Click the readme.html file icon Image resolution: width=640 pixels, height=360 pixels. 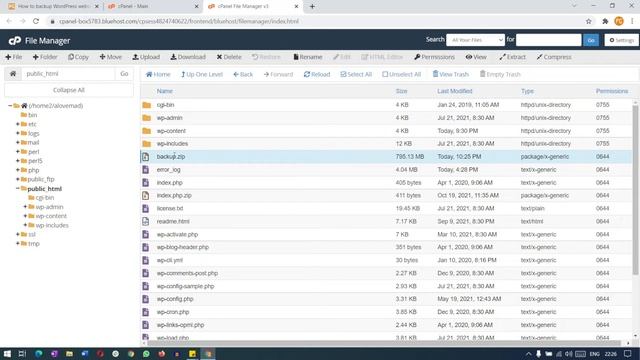(146, 222)
